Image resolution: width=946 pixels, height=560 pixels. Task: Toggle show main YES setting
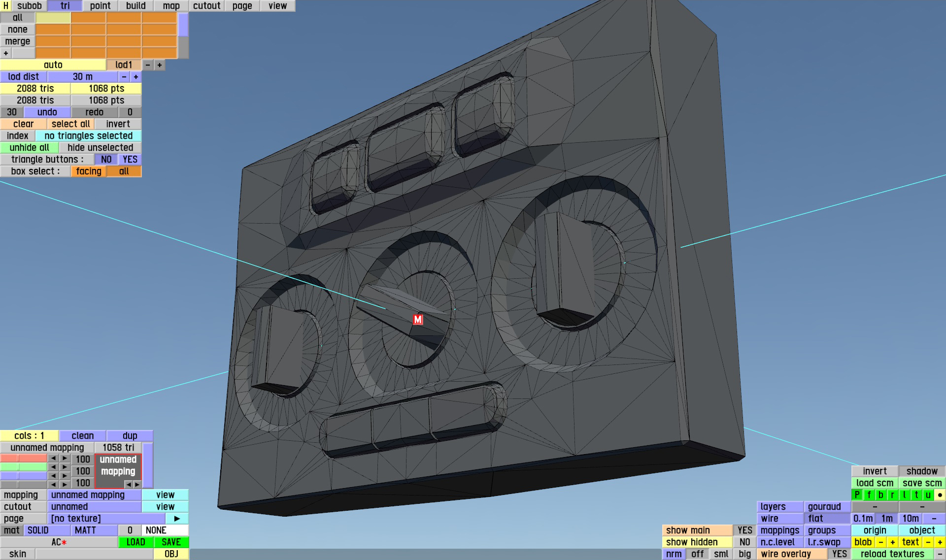[744, 530]
